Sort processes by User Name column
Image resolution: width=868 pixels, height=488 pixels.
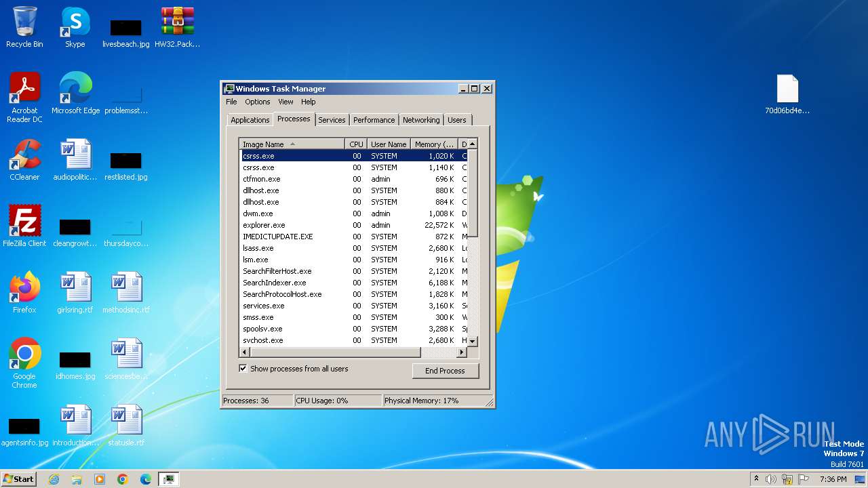(389, 144)
